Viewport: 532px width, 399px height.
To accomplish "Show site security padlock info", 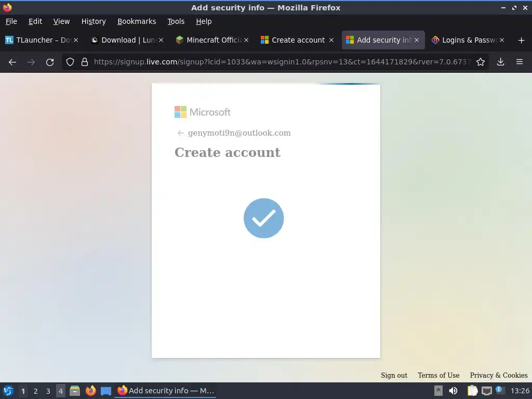I will click(85, 62).
